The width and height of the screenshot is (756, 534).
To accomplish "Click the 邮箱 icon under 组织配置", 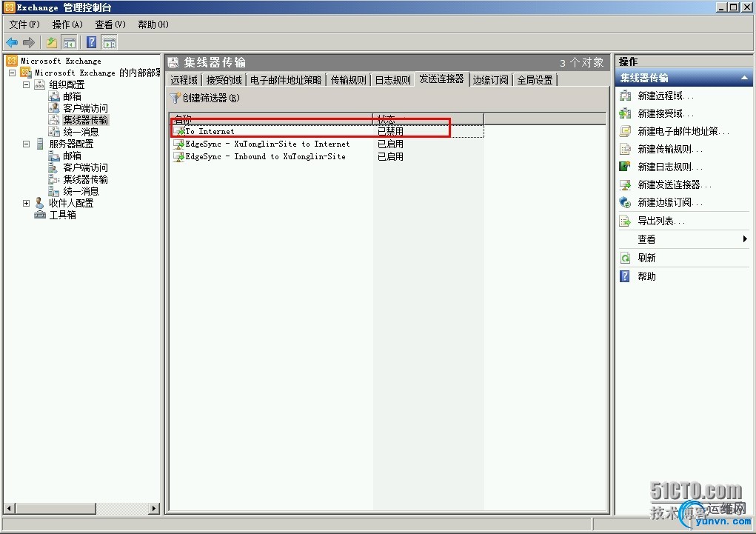I will [x=54, y=96].
